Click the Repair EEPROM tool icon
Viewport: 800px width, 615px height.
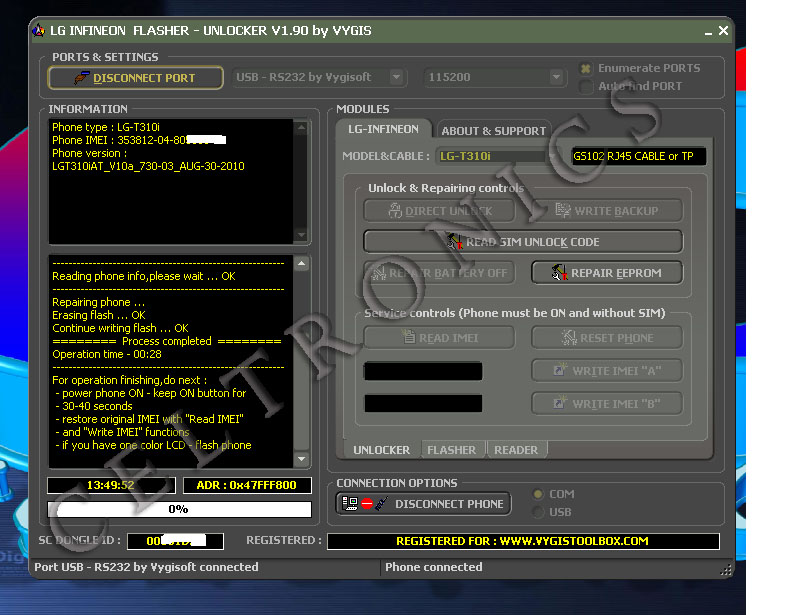[x=559, y=273]
